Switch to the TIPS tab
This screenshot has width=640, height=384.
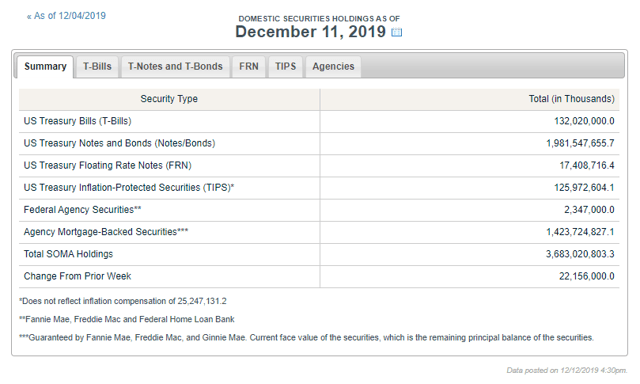pyautogui.click(x=285, y=67)
